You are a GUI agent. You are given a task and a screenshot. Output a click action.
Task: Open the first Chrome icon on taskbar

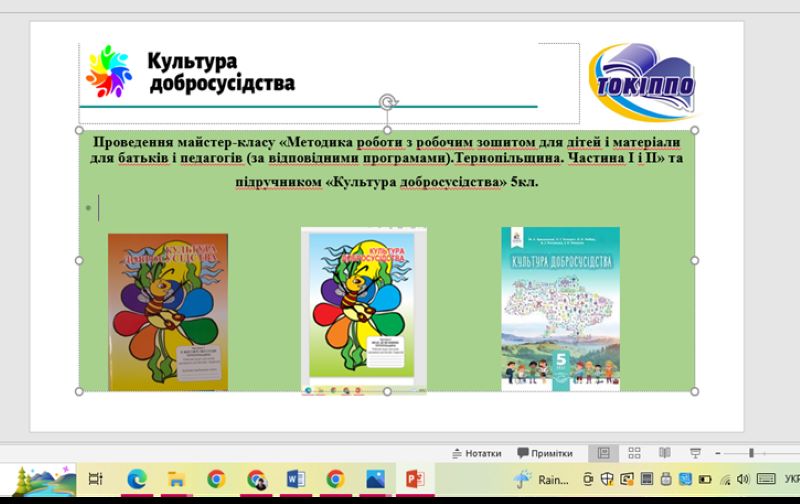[x=216, y=479]
